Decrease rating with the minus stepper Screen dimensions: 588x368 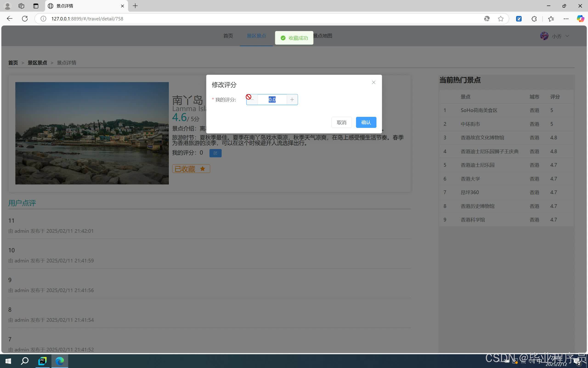[x=252, y=100]
